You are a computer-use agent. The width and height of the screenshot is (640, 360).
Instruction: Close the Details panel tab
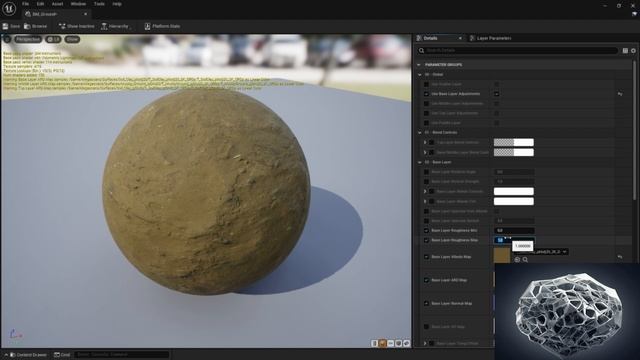click(x=460, y=38)
